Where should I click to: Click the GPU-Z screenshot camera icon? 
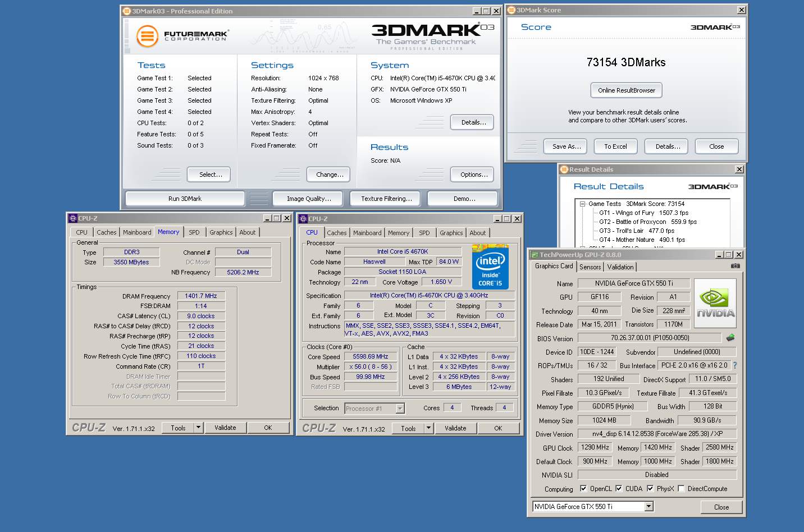pyautogui.click(x=735, y=266)
